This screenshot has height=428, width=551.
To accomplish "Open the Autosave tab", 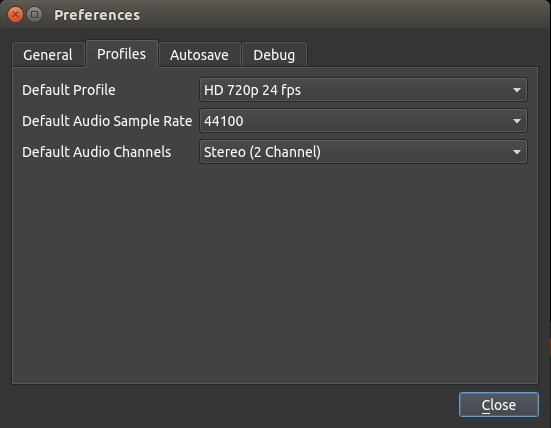I will 199,55.
